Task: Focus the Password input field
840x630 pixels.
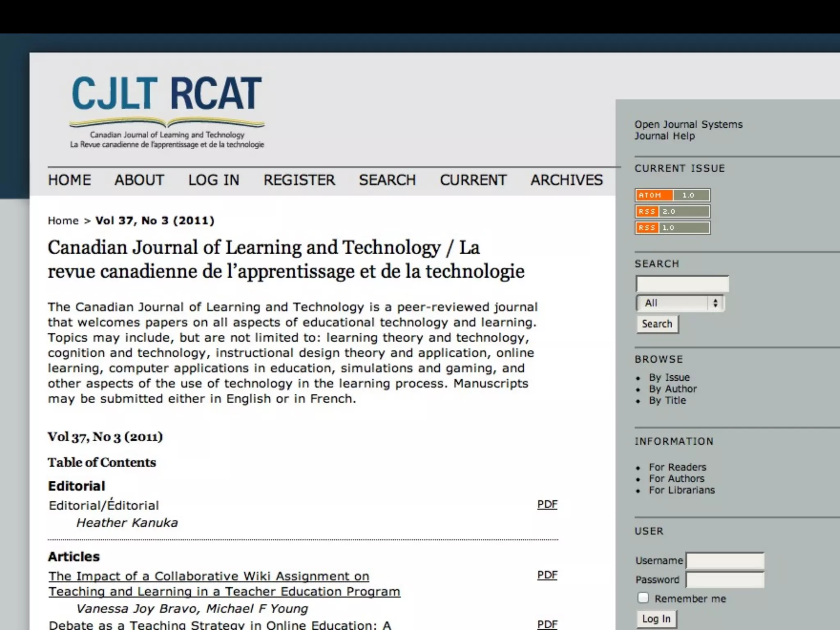Action: (725, 580)
